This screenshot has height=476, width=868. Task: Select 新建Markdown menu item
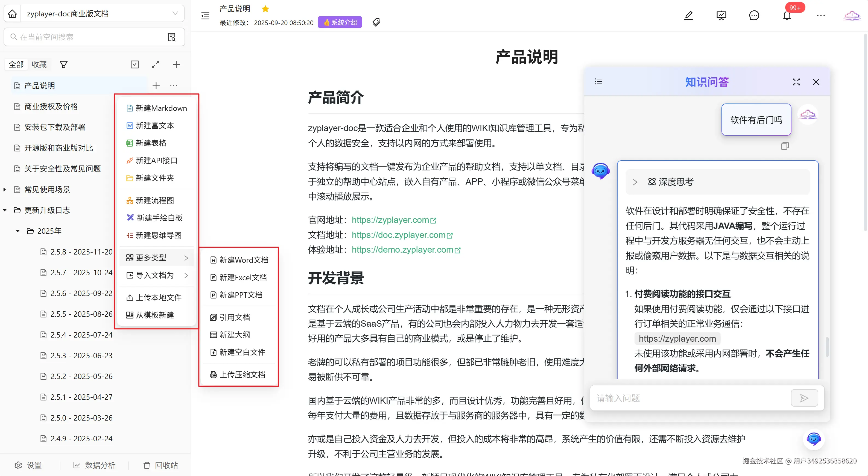(x=161, y=108)
